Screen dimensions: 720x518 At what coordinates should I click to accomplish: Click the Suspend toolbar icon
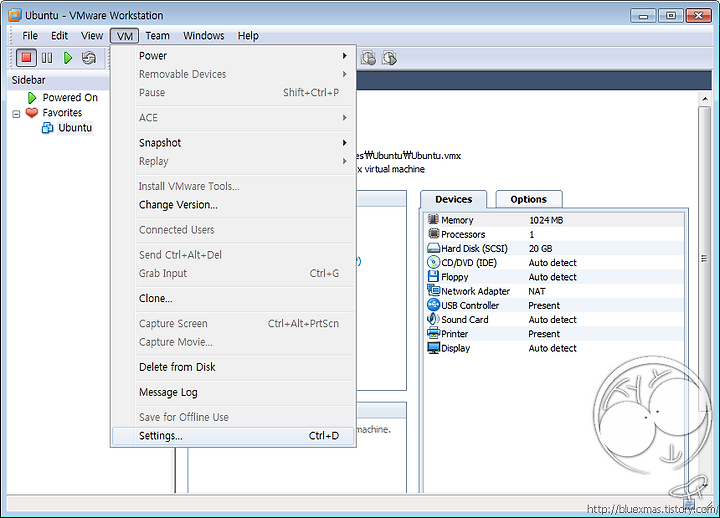click(47, 58)
